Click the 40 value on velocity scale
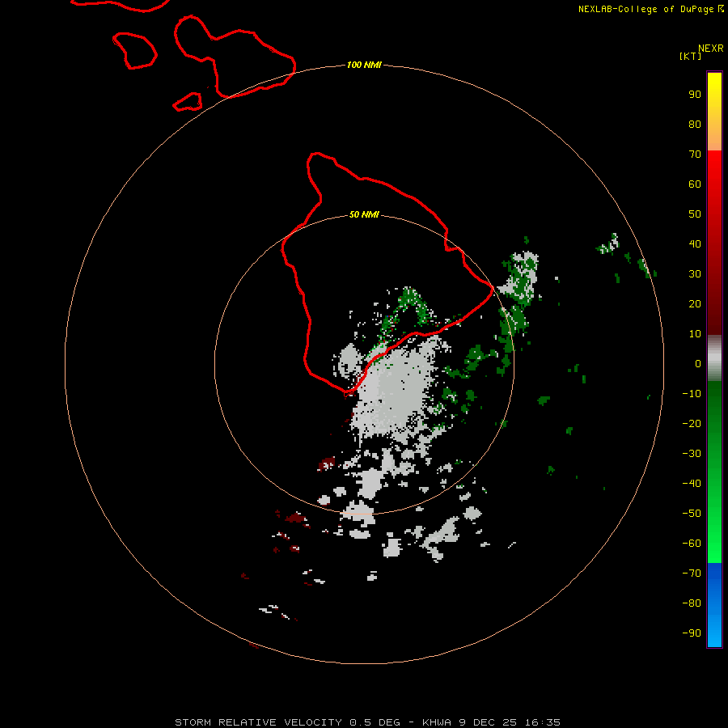The height and width of the screenshot is (728, 728). point(695,244)
